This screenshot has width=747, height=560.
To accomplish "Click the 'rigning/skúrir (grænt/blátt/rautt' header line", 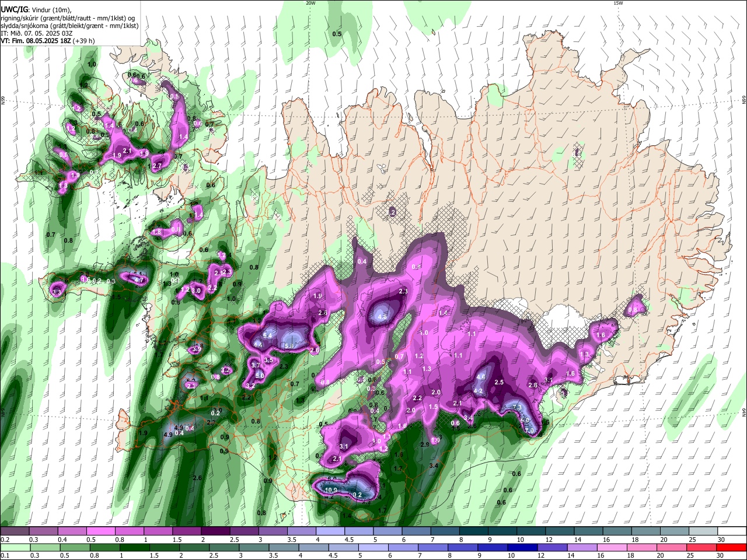I will tap(69, 18).
